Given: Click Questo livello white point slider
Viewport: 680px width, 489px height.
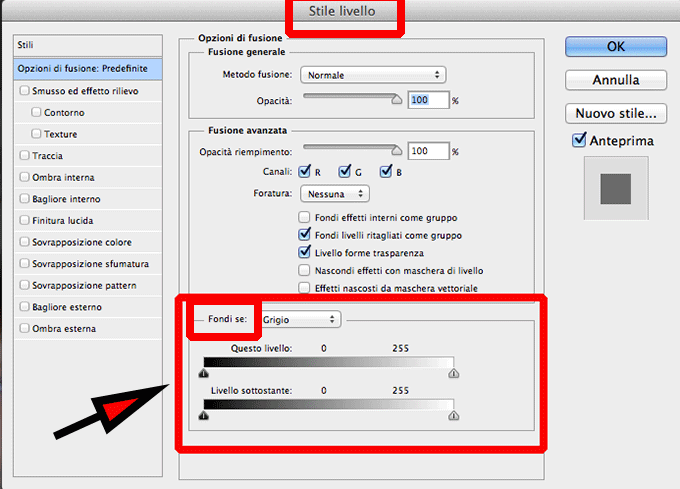Looking at the screenshot, I should tap(454, 373).
